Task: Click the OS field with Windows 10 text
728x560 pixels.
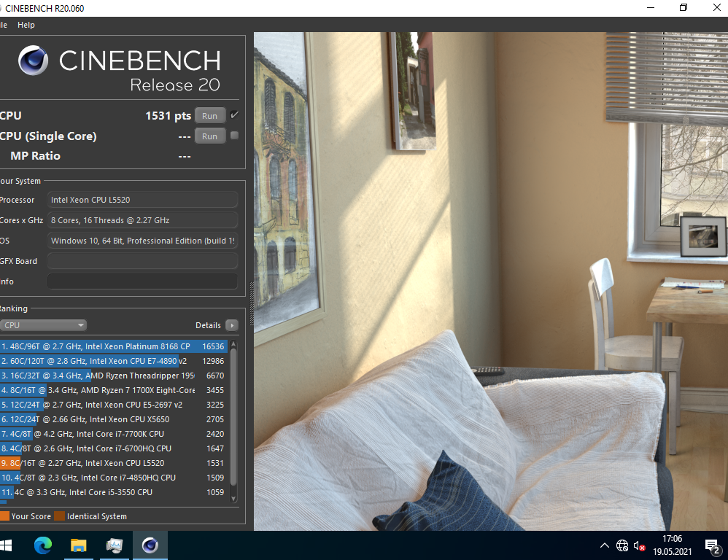Action: pyautogui.click(x=142, y=241)
